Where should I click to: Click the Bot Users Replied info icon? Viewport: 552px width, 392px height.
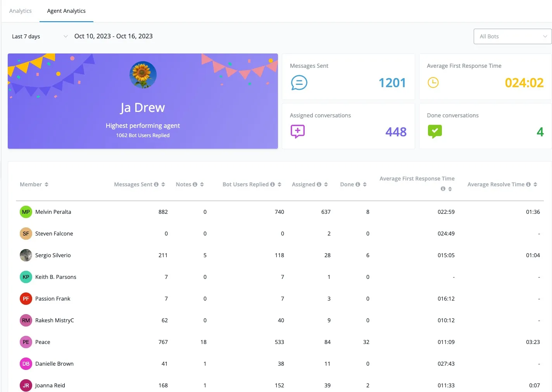[273, 184]
